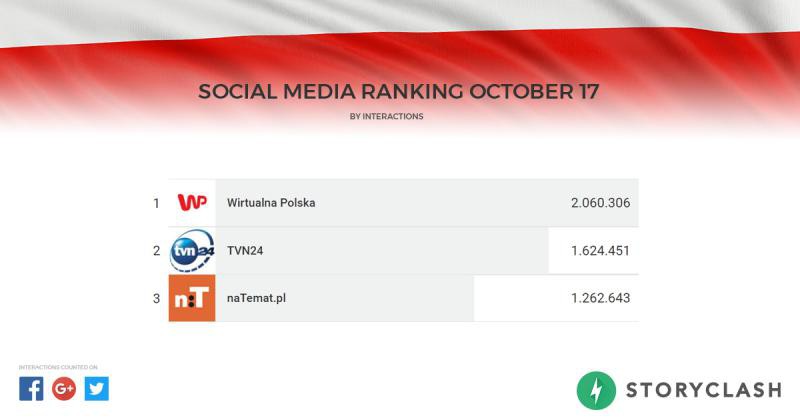The height and width of the screenshot is (420, 800).
Task: Click the rank number 2
Action: [156, 250]
